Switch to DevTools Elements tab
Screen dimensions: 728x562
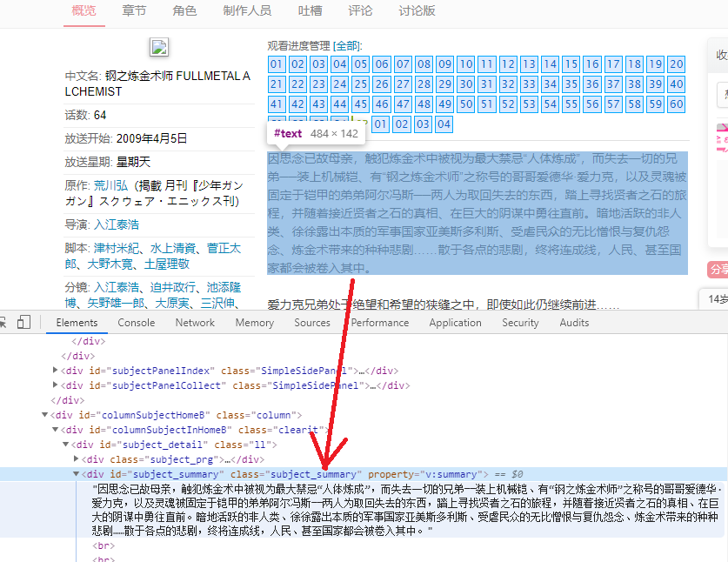pyautogui.click(x=77, y=323)
